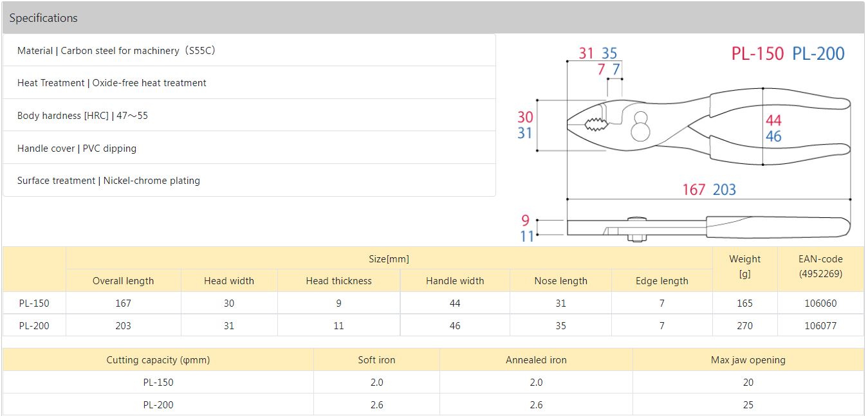Select the Surface treatment row
Viewport: 868px width, 416px height.
coord(249,180)
